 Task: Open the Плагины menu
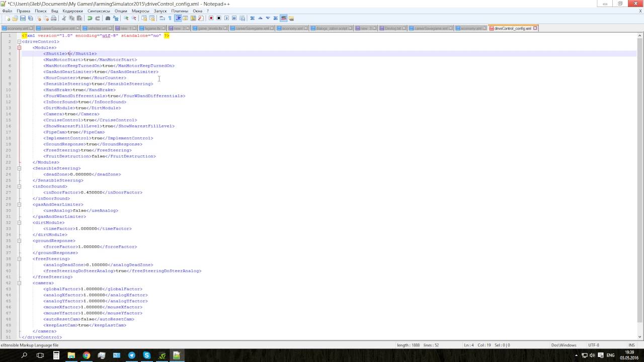tap(180, 11)
